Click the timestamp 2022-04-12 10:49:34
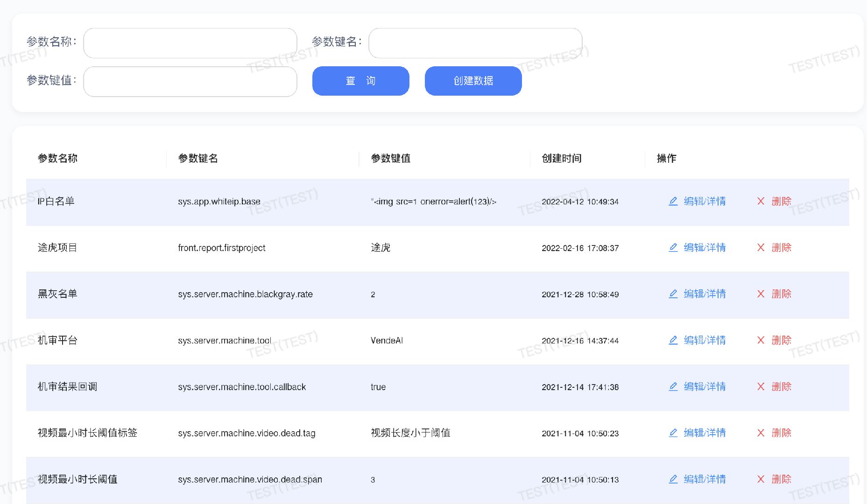 (580, 202)
